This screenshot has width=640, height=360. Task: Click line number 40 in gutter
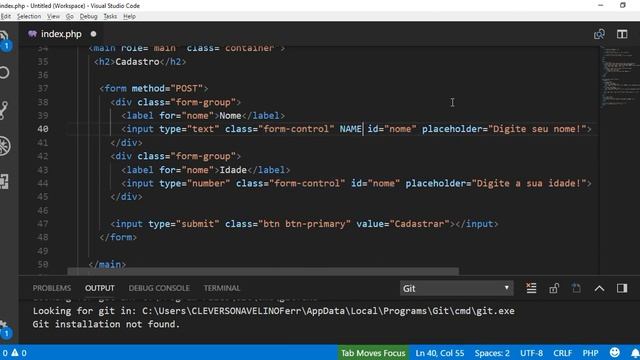[x=43, y=129]
